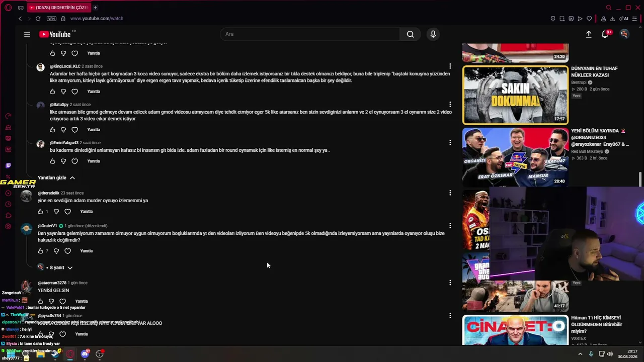Image resolution: width=644 pixels, height=362 pixels.
Task: Reload the YouTube page
Action: coord(38,19)
